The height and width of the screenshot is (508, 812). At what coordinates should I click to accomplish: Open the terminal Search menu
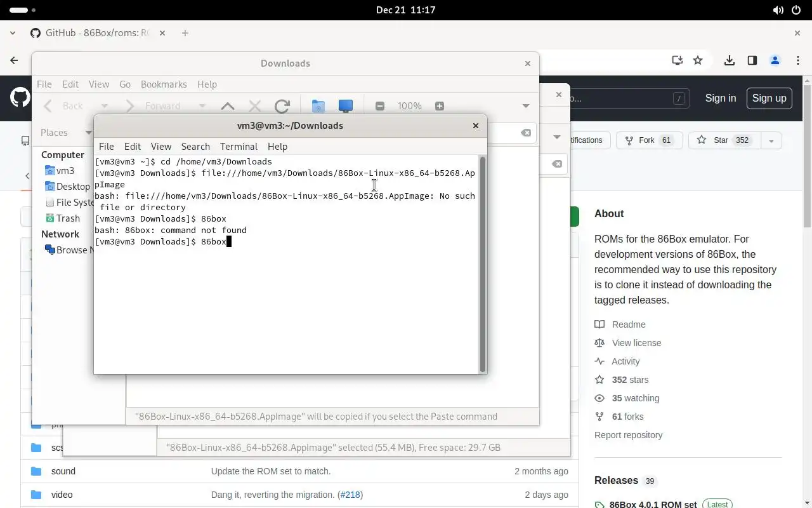tap(195, 146)
